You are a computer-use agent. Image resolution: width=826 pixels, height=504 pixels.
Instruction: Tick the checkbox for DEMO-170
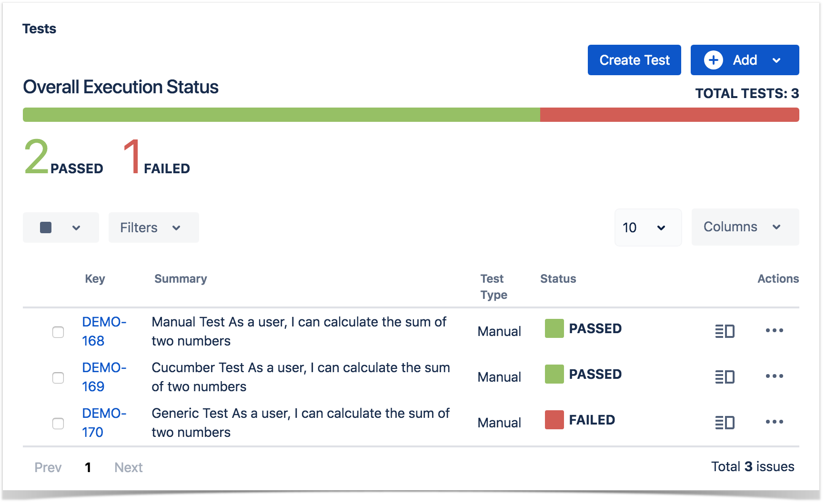point(58,424)
